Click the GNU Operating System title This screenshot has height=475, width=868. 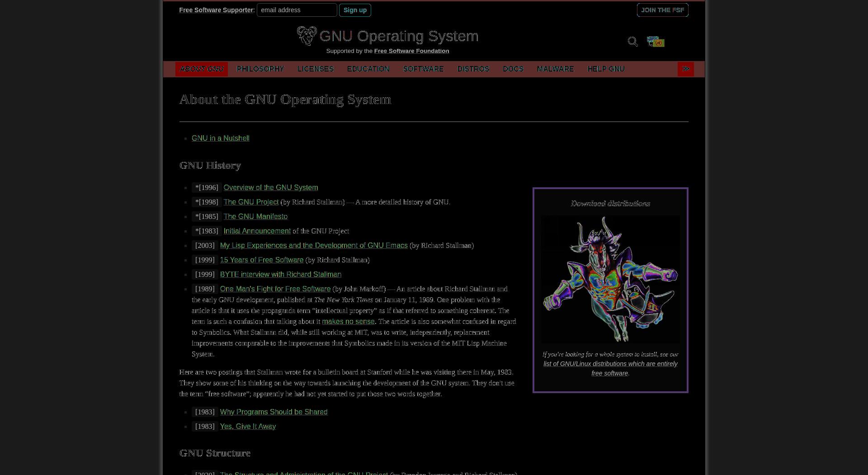399,36
